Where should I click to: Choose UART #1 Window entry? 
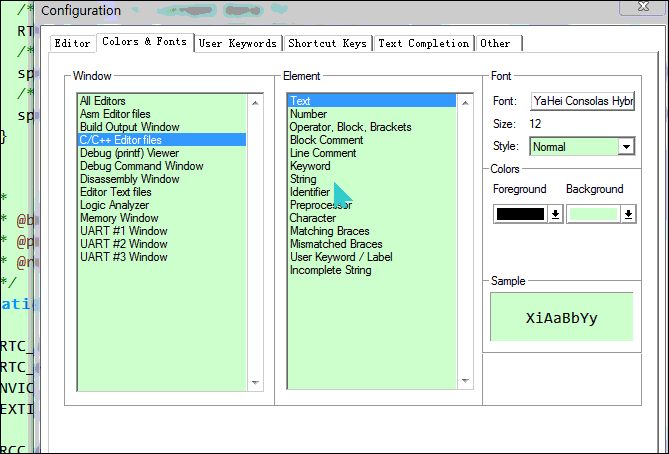pos(162,231)
